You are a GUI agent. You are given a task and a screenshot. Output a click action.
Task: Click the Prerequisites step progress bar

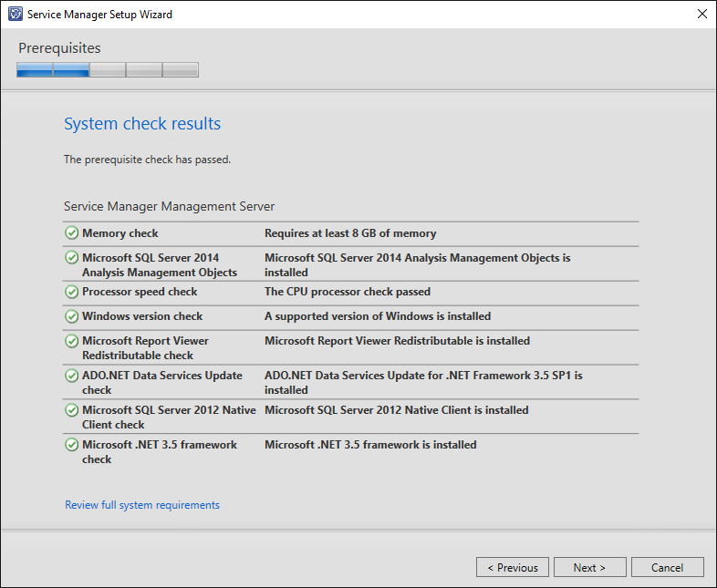(108, 70)
